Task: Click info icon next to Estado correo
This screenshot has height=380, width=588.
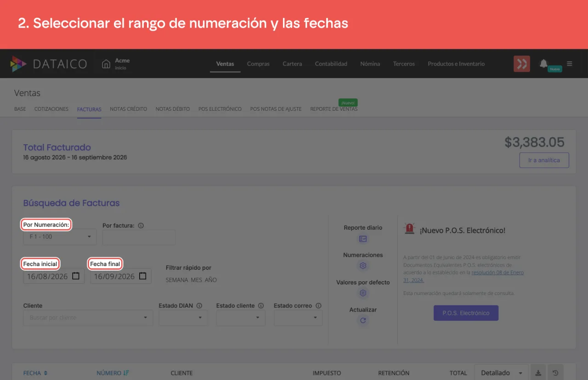Action: pyautogui.click(x=318, y=306)
